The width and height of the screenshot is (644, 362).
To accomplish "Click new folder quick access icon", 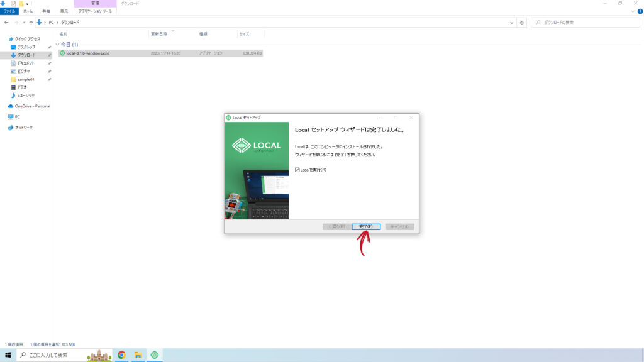I will tap(21, 3).
